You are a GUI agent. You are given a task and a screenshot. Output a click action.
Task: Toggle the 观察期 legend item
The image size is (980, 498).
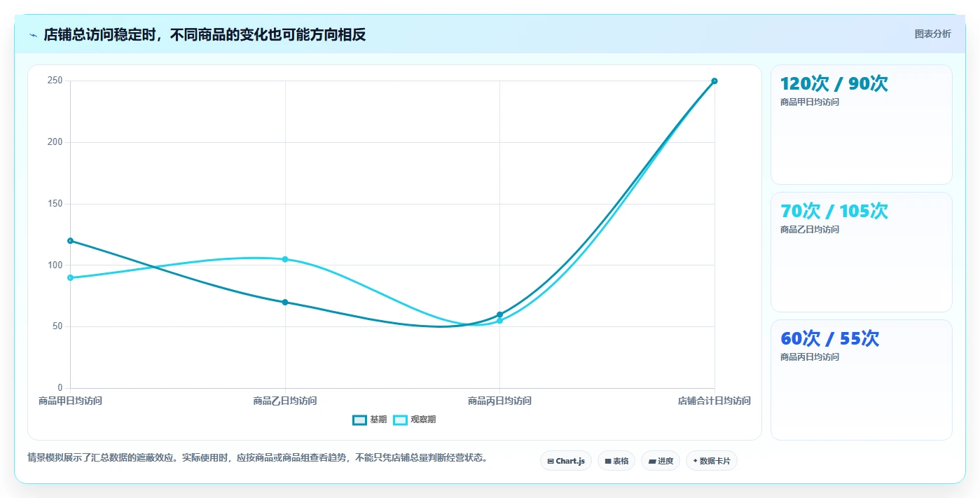pyautogui.click(x=414, y=420)
